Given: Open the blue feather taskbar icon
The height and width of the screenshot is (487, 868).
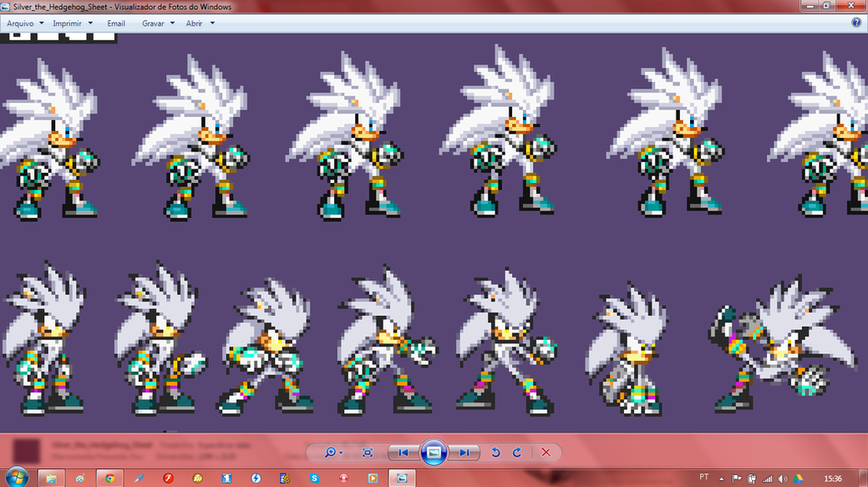Looking at the screenshot, I should (139, 479).
